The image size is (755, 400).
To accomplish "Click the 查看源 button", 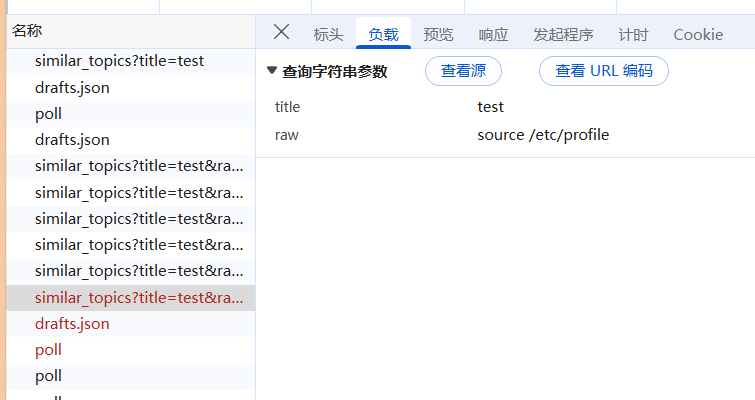I will point(463,72).
